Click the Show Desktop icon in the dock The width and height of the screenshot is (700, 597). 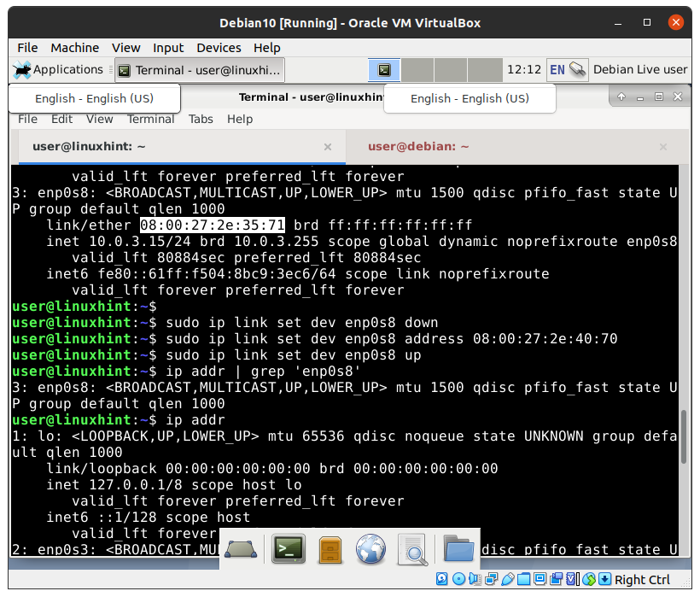242,549
